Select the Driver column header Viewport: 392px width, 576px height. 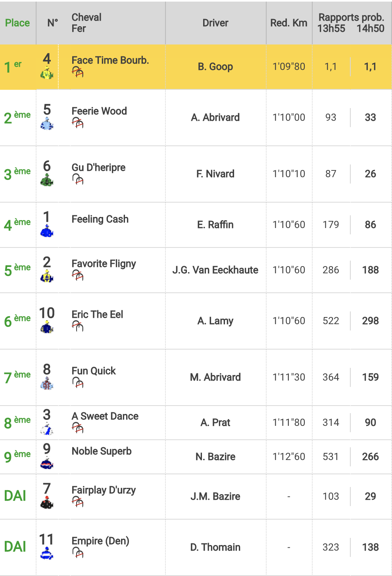pos(215,23)
